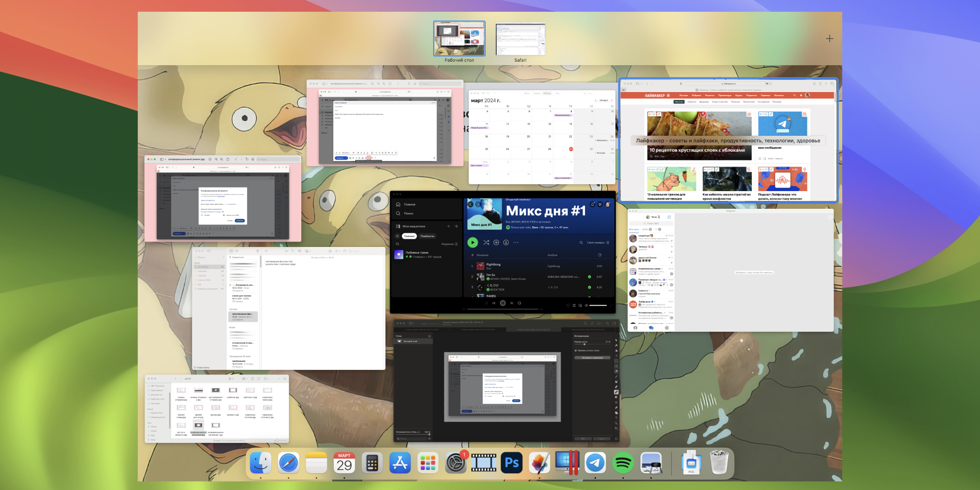Select the I'm So track row in Spotify
This screenshot has height=490, width=980.
click(538, 277)
